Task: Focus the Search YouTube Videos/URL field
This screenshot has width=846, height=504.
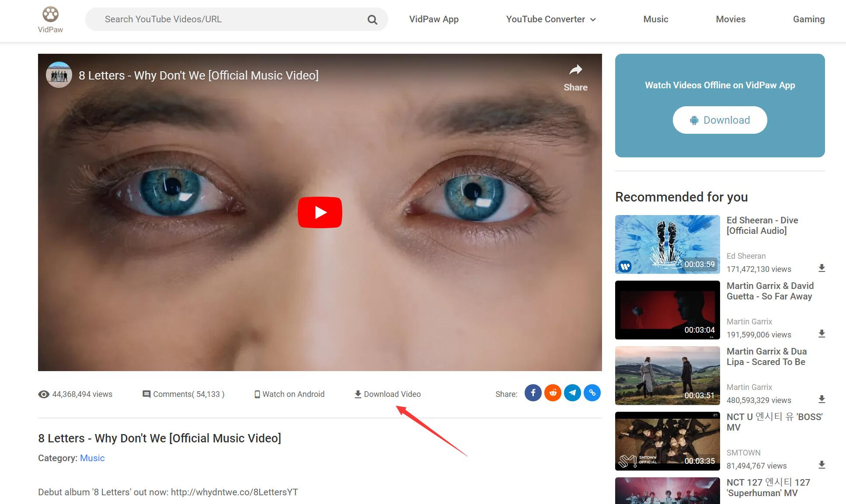Action: [x=237, y=19]
